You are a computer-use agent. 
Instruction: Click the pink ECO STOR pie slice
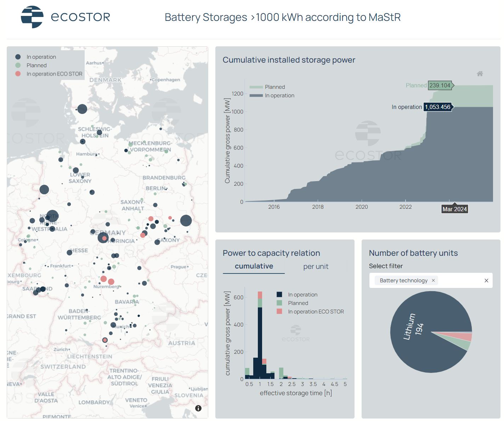coord(466,336)
